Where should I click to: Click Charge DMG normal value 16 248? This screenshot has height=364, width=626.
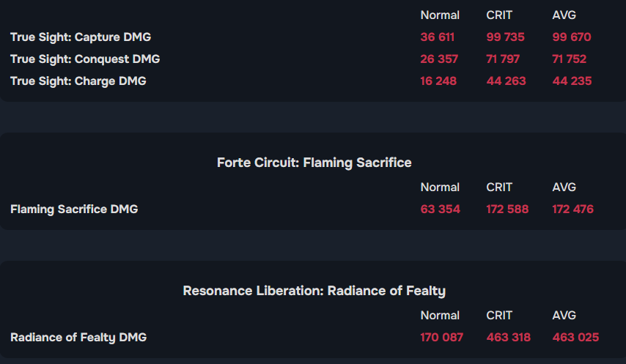(438, 81)
